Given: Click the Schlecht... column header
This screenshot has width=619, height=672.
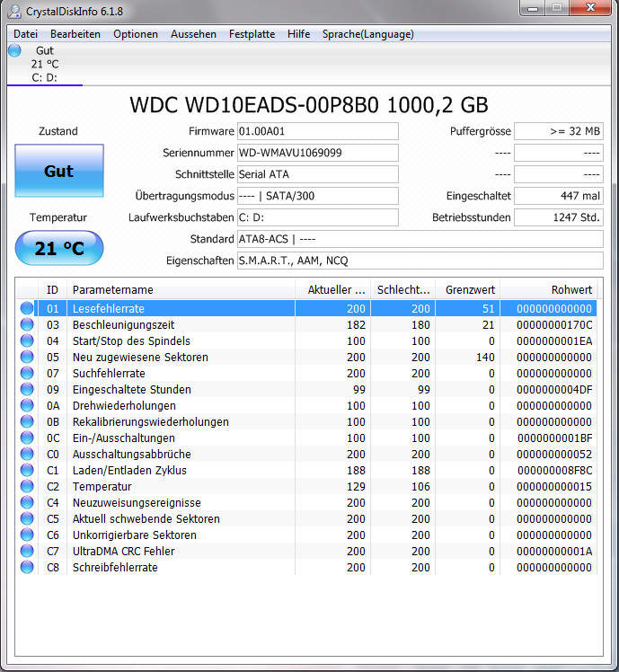Looking at the screenshot, I should pos(403,289).
